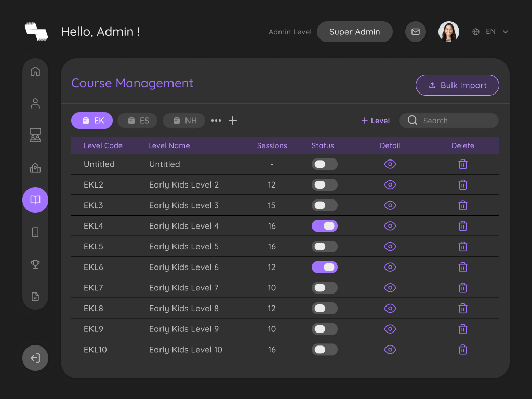The height and width of the screenshot is (399, 532).
Task: Delete the EKL5 level
Action: click(463, 247)
